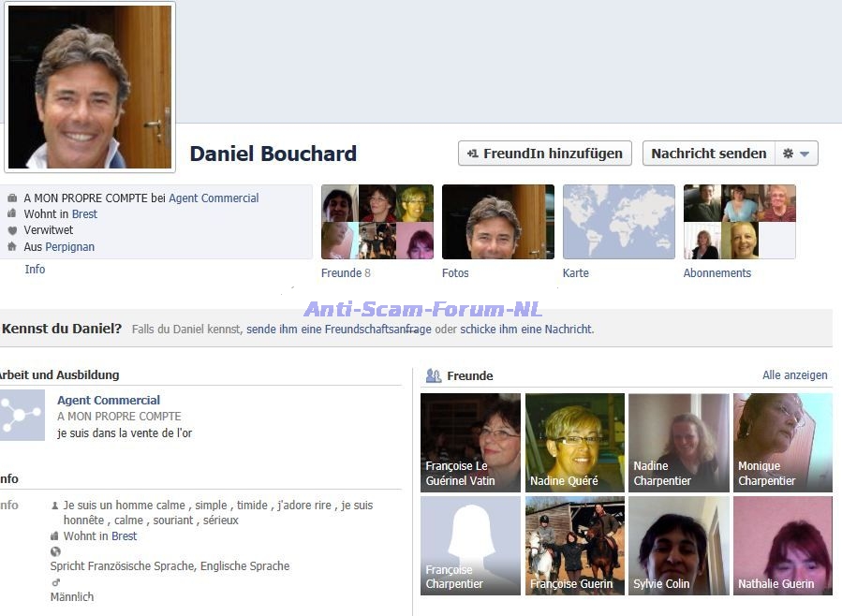This screenshot has width=842, height=616.
Task: Click the Agent Commercial workplace icon
Action: 22,416
